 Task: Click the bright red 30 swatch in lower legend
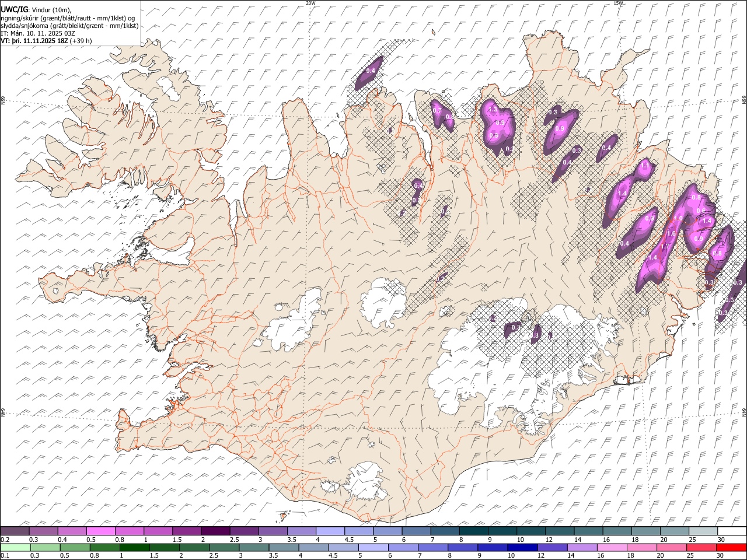731,547
